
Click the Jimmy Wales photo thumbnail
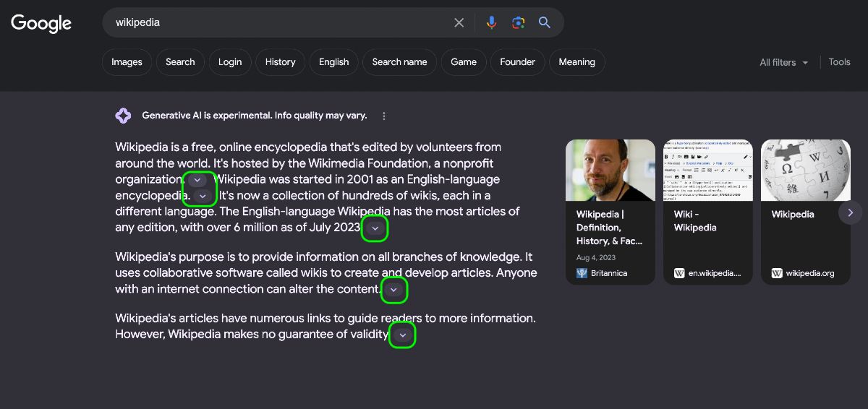pos(610,170)
